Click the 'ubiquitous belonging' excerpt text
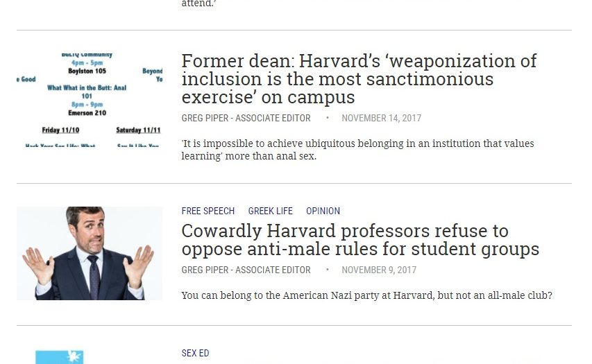Viewport: 592px width, 364px height. point(357,150)
